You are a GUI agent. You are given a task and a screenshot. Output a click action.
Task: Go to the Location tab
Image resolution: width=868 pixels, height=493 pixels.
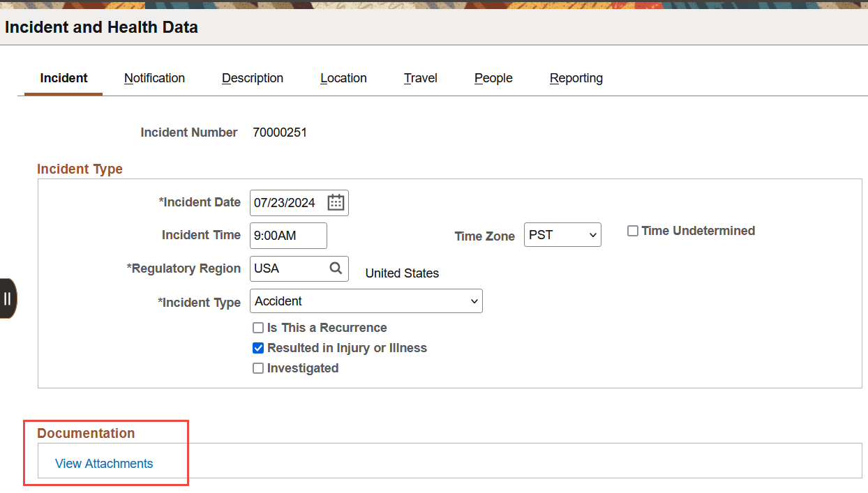point(343,78)
